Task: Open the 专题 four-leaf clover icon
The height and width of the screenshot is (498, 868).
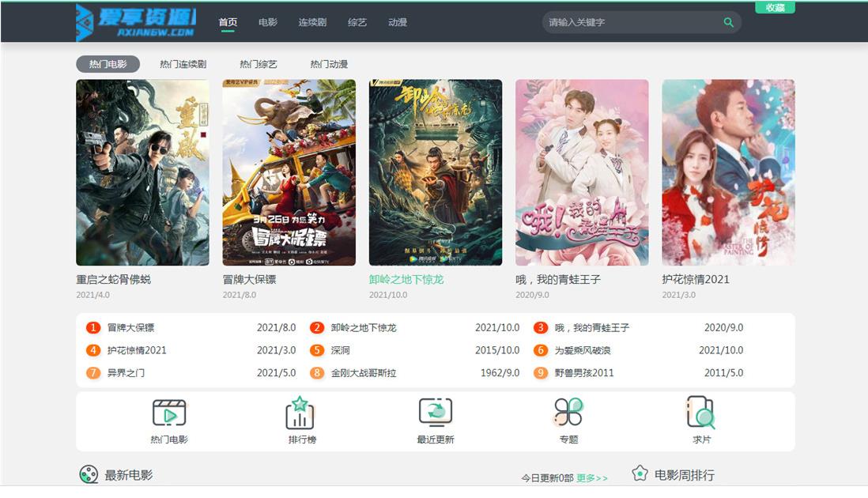Action: (568, 413)
